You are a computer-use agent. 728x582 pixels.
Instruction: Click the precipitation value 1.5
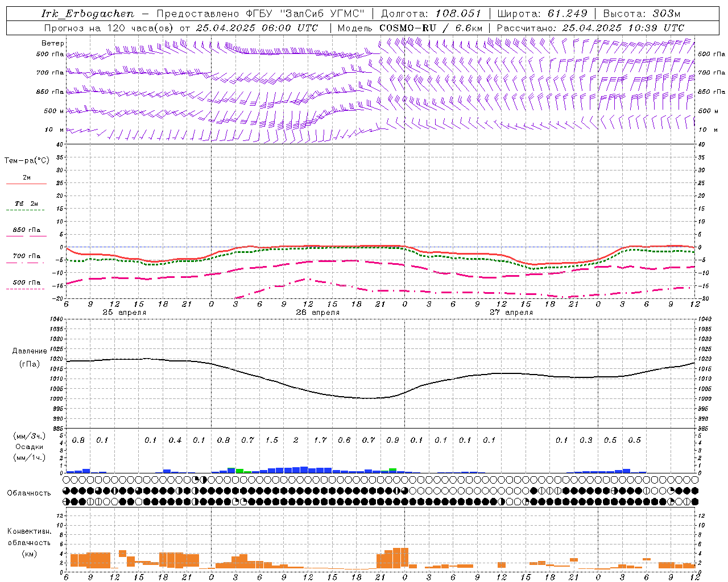point(272,440)
